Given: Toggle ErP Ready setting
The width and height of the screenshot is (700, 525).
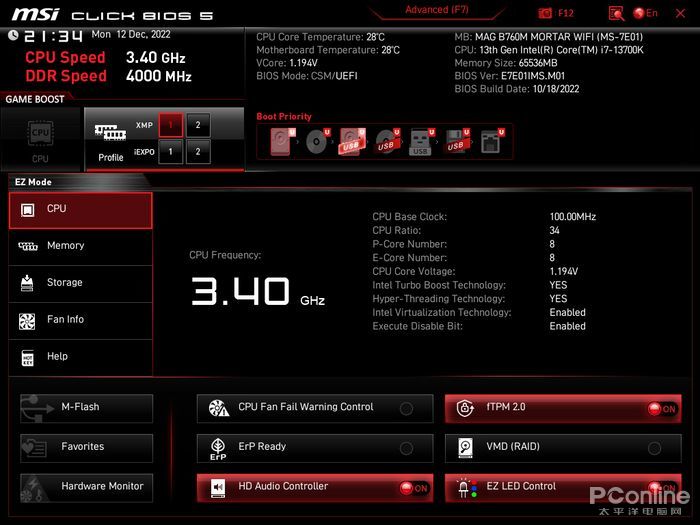Looking at the screenshot, I should pos(315,448).
